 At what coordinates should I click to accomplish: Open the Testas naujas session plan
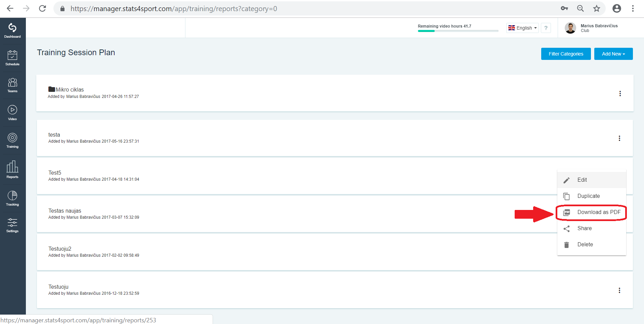tap(65, 211)
